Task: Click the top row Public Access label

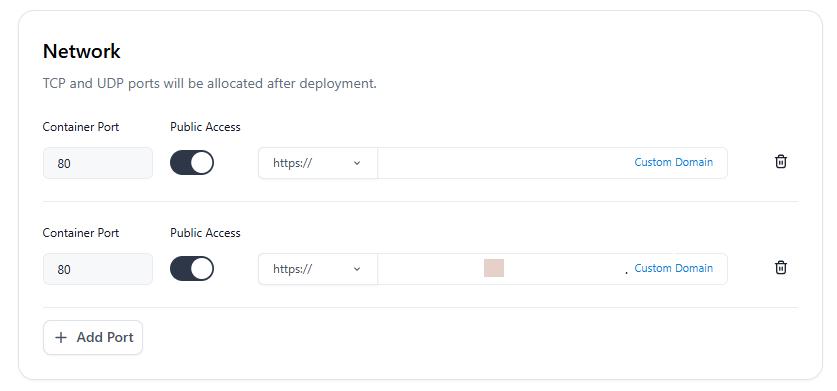Action: click(206, 127)
